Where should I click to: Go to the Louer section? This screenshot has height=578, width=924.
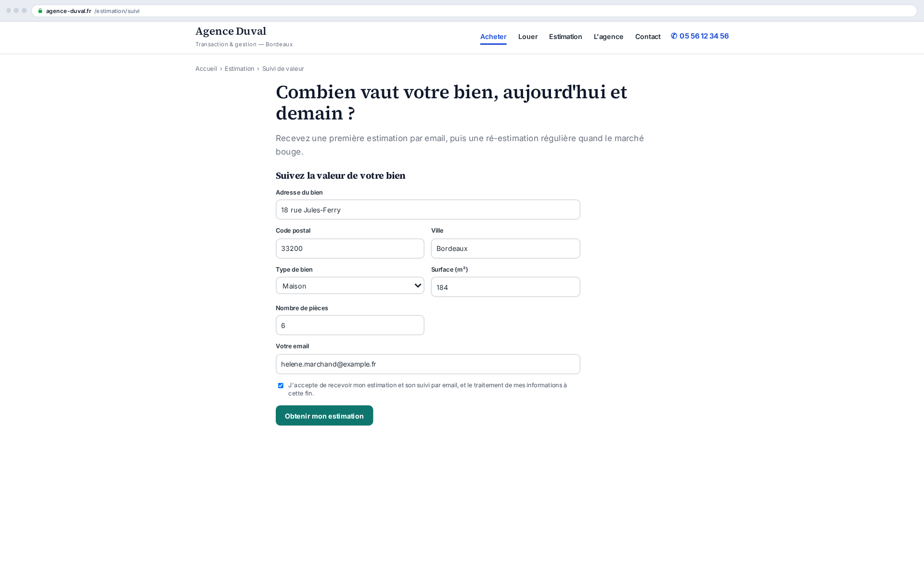528,37
